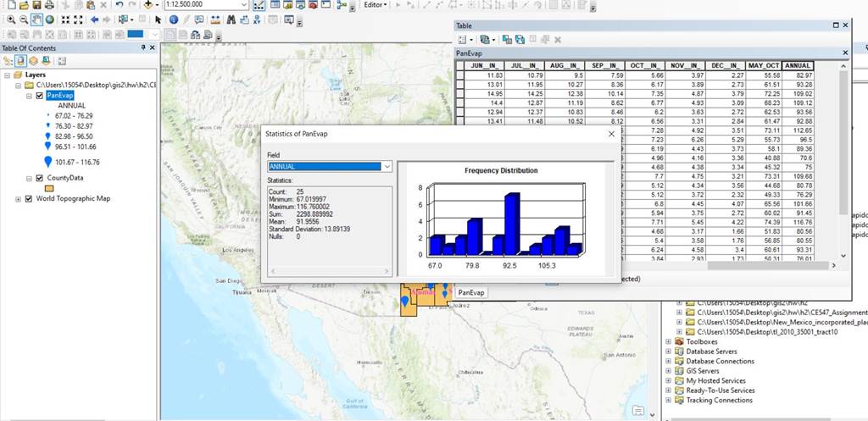Expand the World Topographic Map layer
Image resolution: width=868 pixels, height=421 pixels.
coord(19,198)
